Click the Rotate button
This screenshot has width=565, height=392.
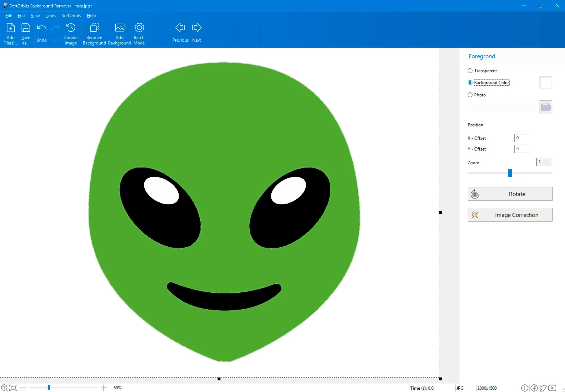(x=510, y=193)
